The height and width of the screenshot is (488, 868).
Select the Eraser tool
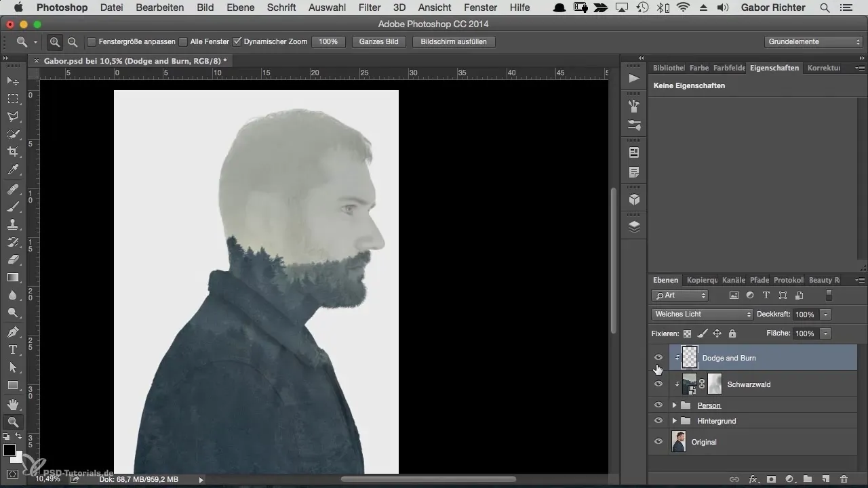coord(13,260)
